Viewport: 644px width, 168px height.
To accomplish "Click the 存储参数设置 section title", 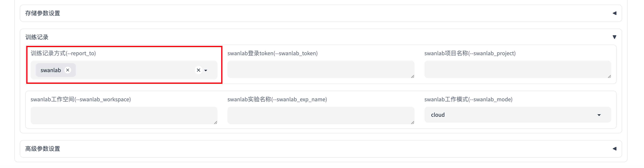I will tap(43, 13).
